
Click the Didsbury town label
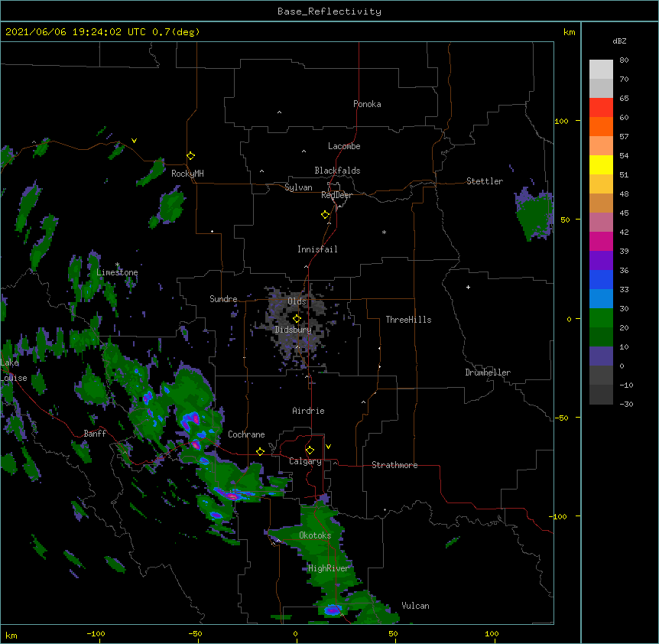294,330
